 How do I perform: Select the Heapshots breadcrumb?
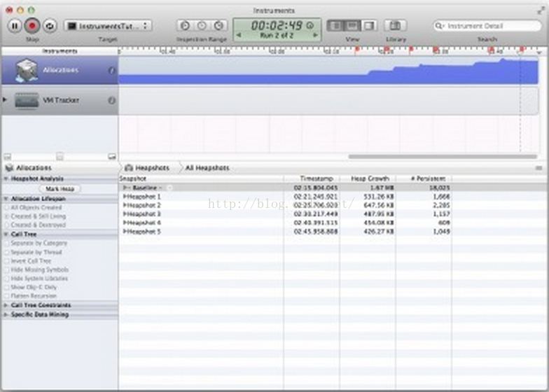pos(147,168)
